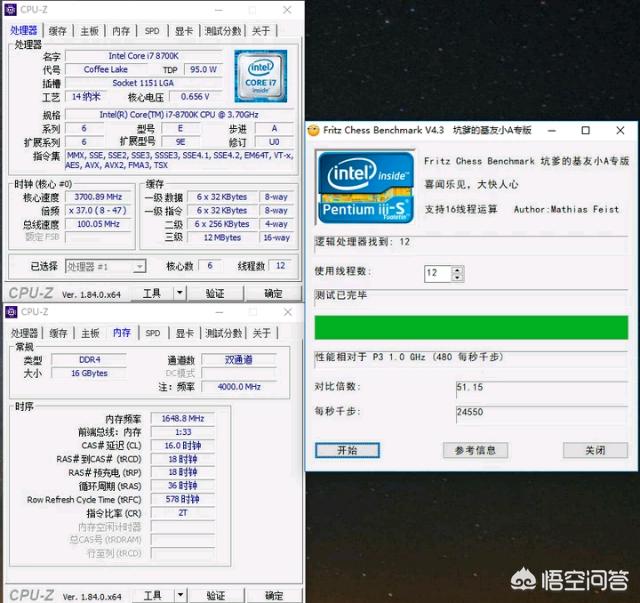The width and height of the screenshot is (640, 603).
Task: Click 确定 button in top CPU-Z window
Action: (x=273, y=294)
